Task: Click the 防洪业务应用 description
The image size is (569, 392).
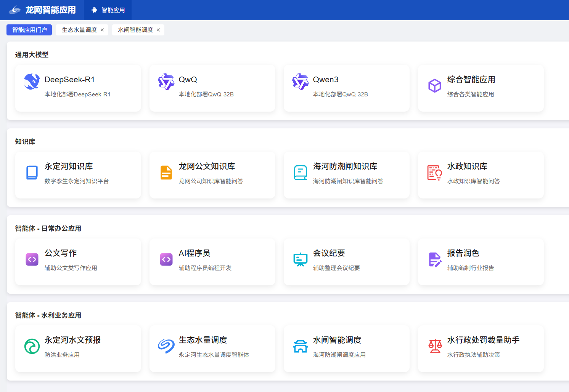Action: point(62,355)
